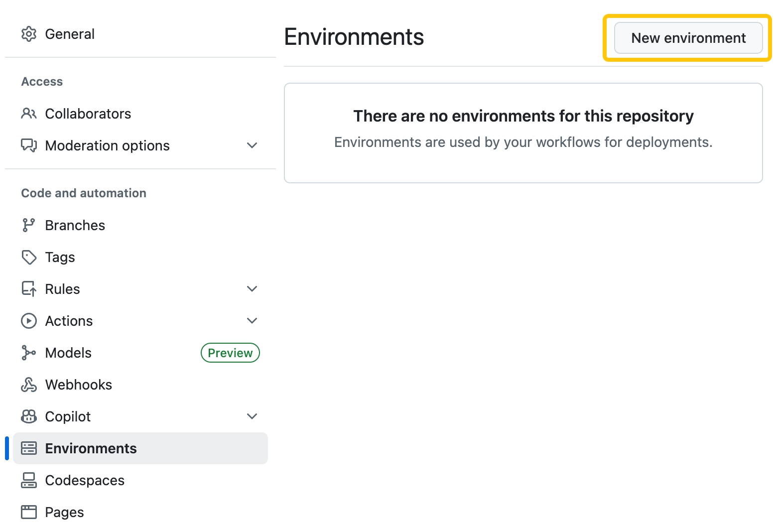This screenshot has height=532, width=777.
Task: Go to Branches settings
Action: click(140, 225)
